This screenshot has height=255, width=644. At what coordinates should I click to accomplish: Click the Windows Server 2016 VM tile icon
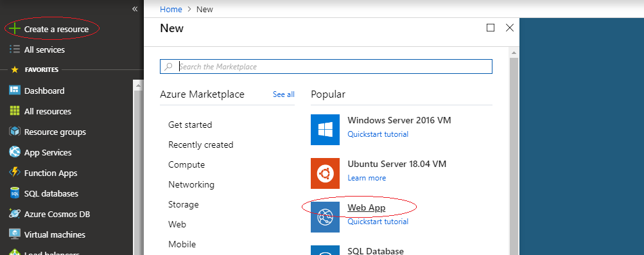[325, 130]
